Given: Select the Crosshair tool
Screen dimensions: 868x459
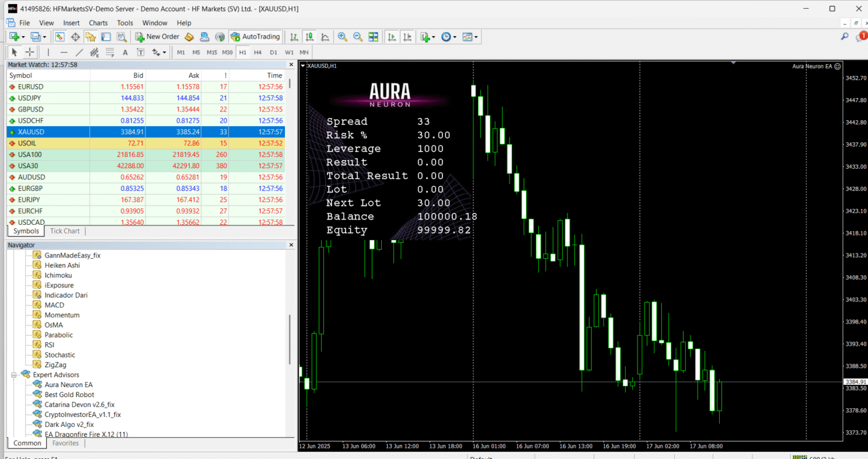Looking at the screenshot, I should pyautogui.click(x=29, y=52).
